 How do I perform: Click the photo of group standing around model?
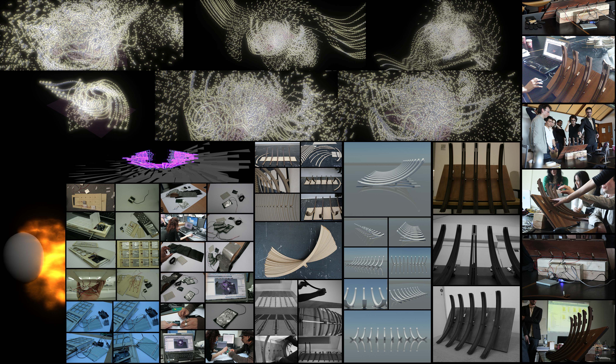click(568, 136)
